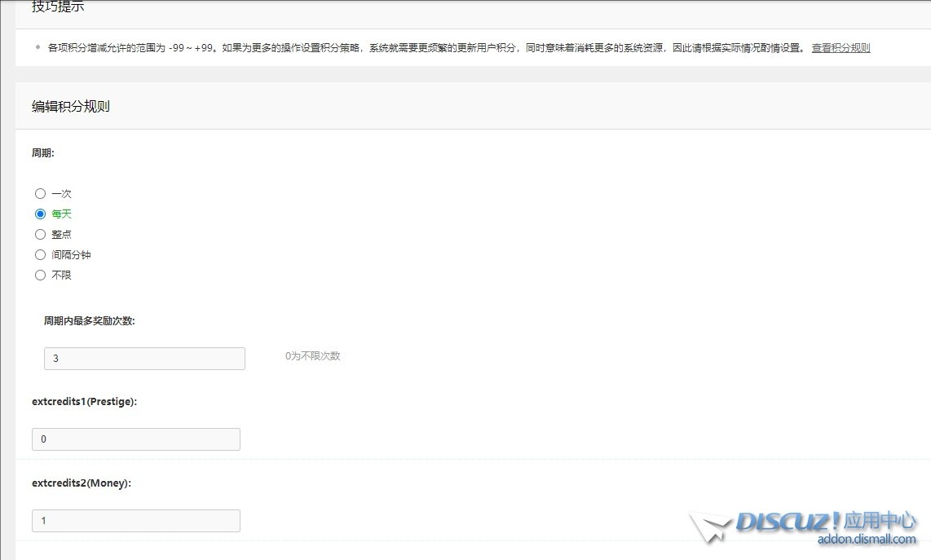Choose the 每天 period option
931x560 pixels.
(x=40, y=214)
